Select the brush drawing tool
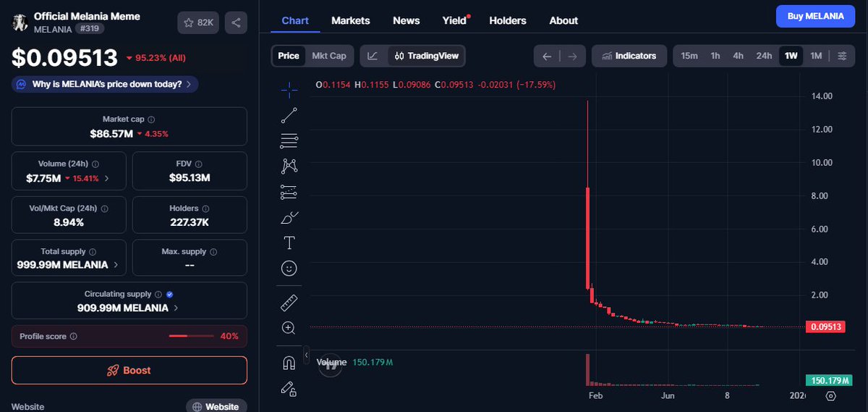Screen dimensions: 868x412 pyautogui.click(x=289, y=217)
